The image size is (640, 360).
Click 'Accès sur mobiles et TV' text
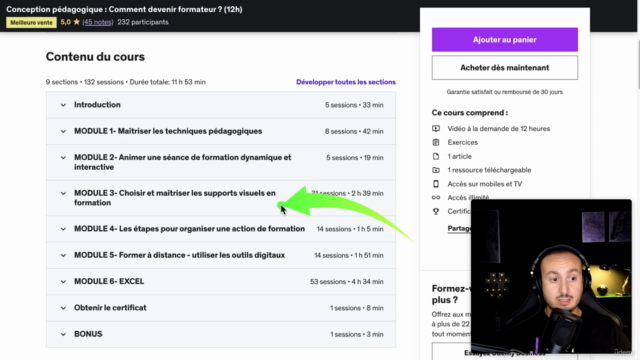click(484, 184)
